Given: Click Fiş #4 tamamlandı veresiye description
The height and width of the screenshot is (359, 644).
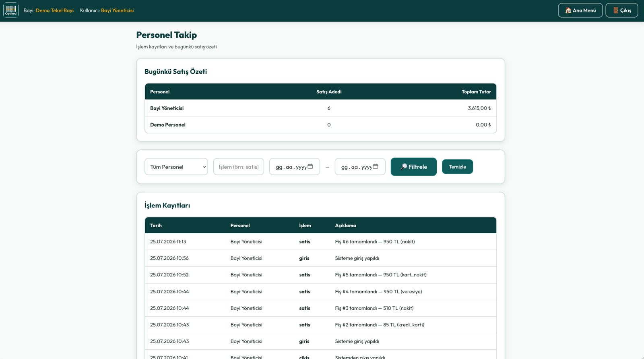Looking at the screenshot, I should click(x=378, y=292).
